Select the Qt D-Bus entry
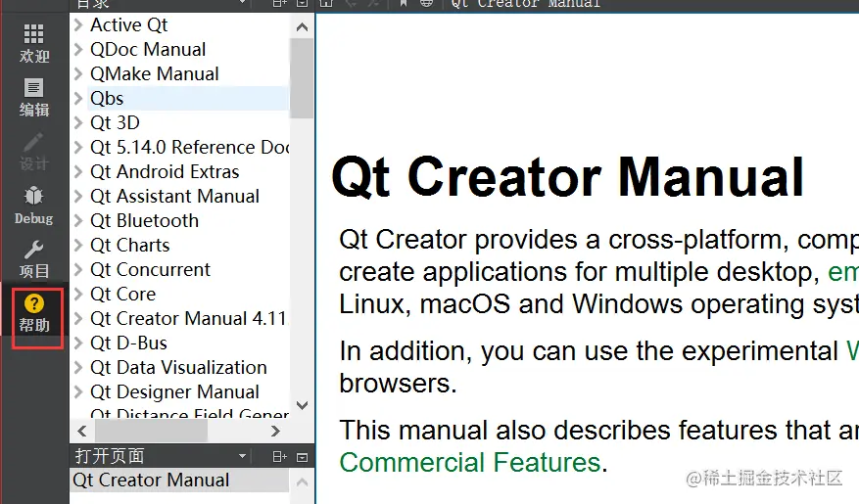 point(128,344)
